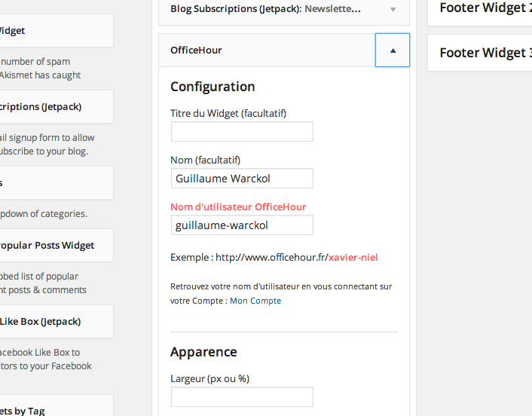
Task: Click the Configuration section heading
Action: (x=212, y=87)
